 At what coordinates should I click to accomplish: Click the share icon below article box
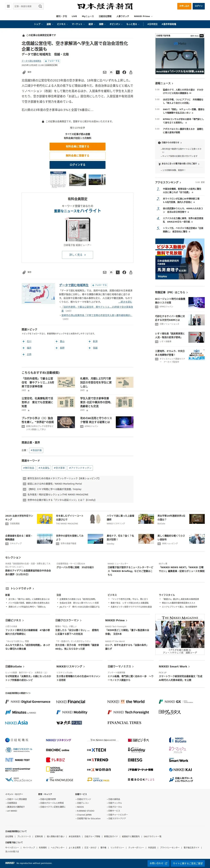pos(131,272)
